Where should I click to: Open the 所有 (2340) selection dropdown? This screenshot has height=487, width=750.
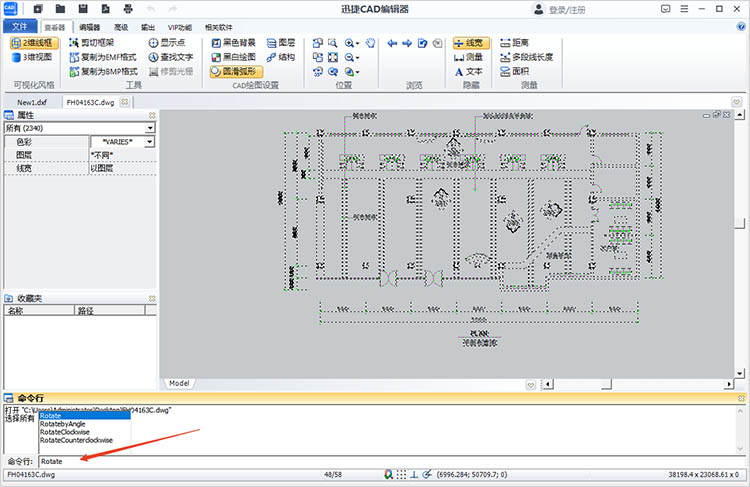pos(150,128)
